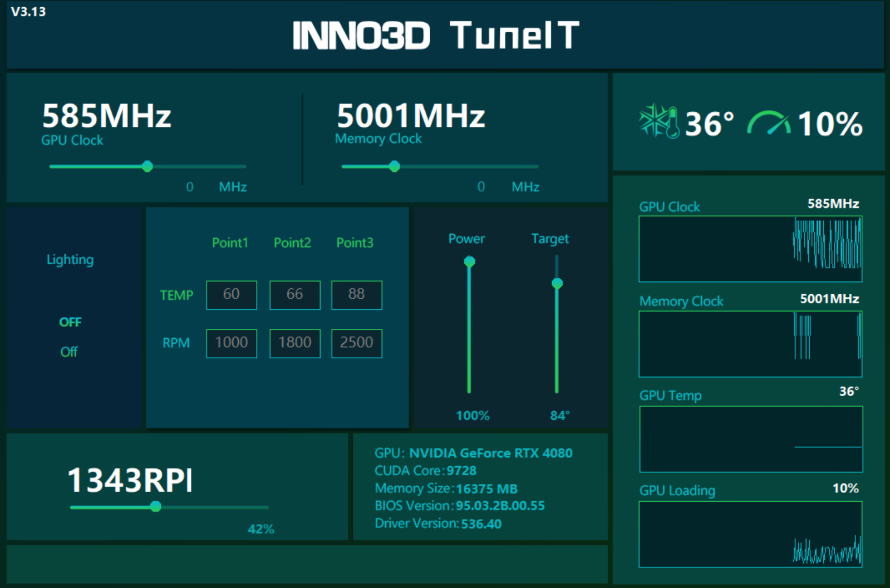Click the GPU Loading history graph
This screenshot has height=588, width=890.
click(x=750, y=534)
